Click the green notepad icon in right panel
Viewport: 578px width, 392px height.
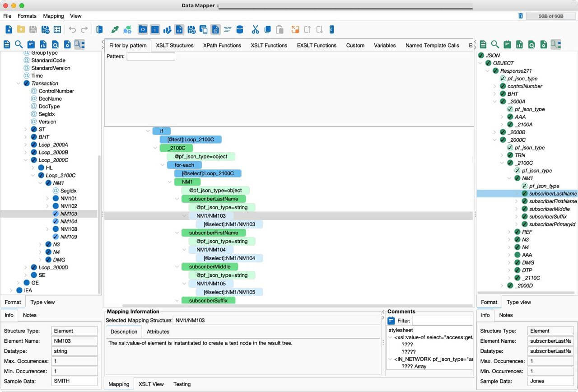coord(508,44)
